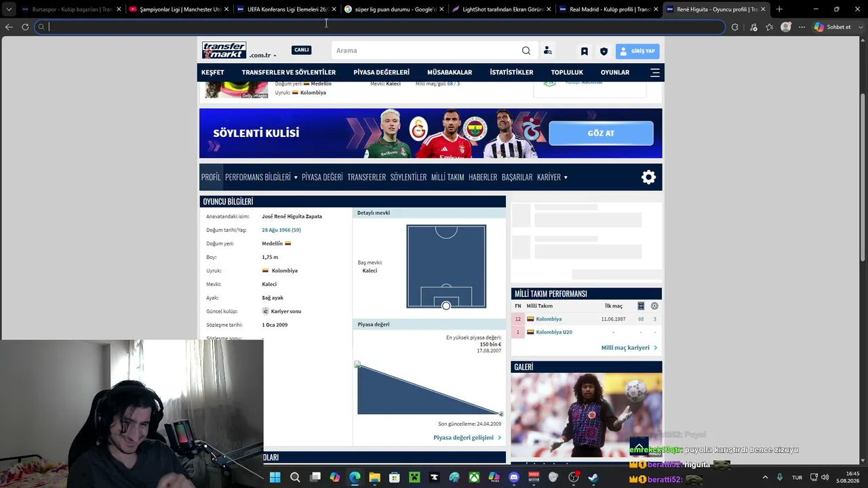Open the Windows Start menu
The height and width of the screenshot is (488, 868).
point(275,477)
